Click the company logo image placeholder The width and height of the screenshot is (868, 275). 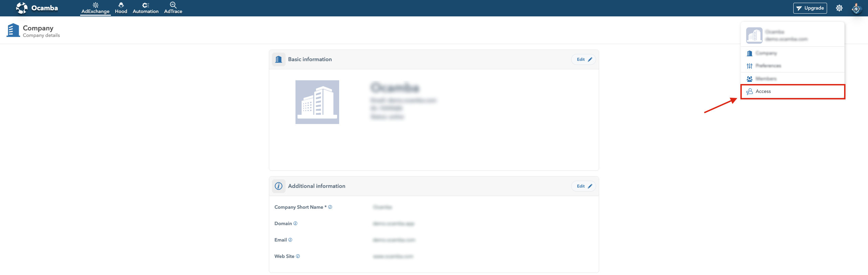[x=317, y=102]
